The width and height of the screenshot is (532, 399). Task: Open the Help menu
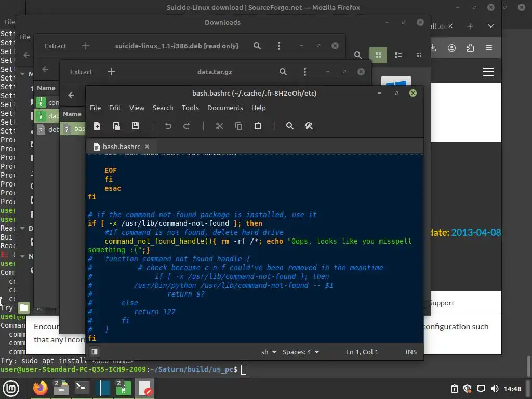(x=259, y=108)
